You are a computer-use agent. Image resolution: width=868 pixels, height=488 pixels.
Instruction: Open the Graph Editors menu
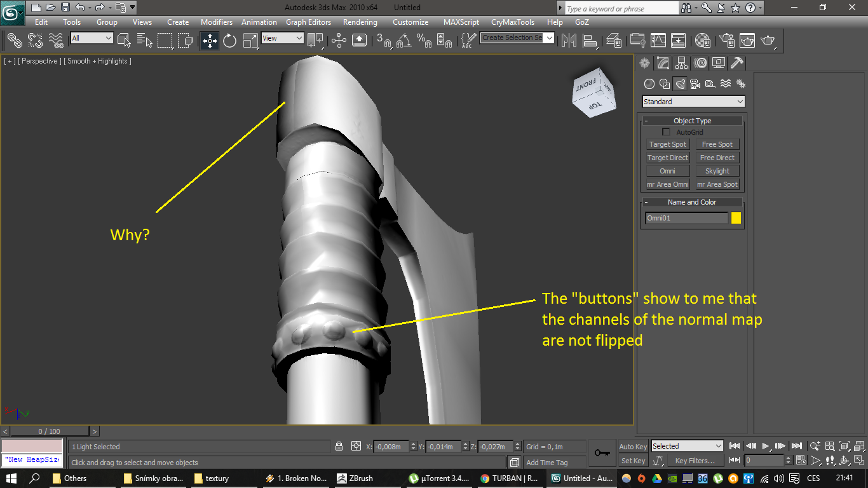[x=308, y=22]
